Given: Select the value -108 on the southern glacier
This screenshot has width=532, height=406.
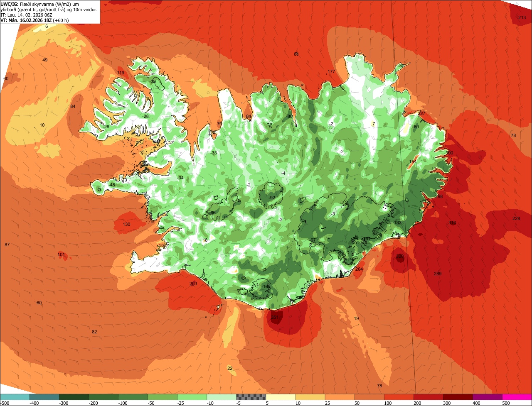Looking at the screenshot, I should 266,286.
